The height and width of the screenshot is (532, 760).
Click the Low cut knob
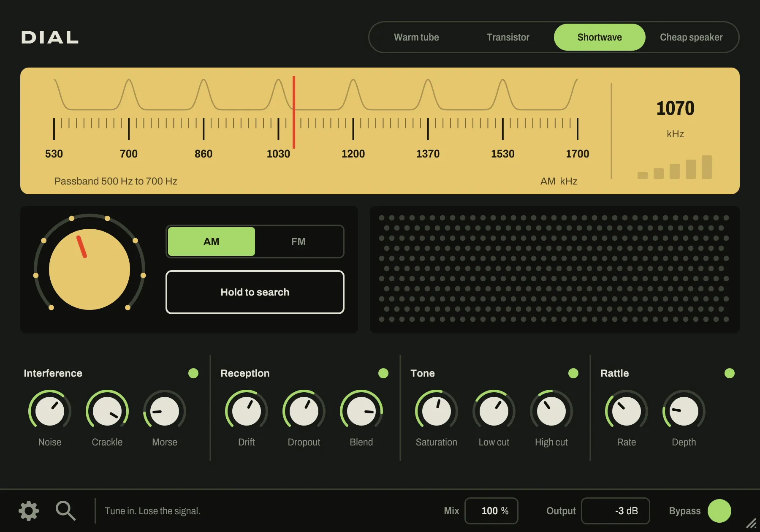coord(494,411)
